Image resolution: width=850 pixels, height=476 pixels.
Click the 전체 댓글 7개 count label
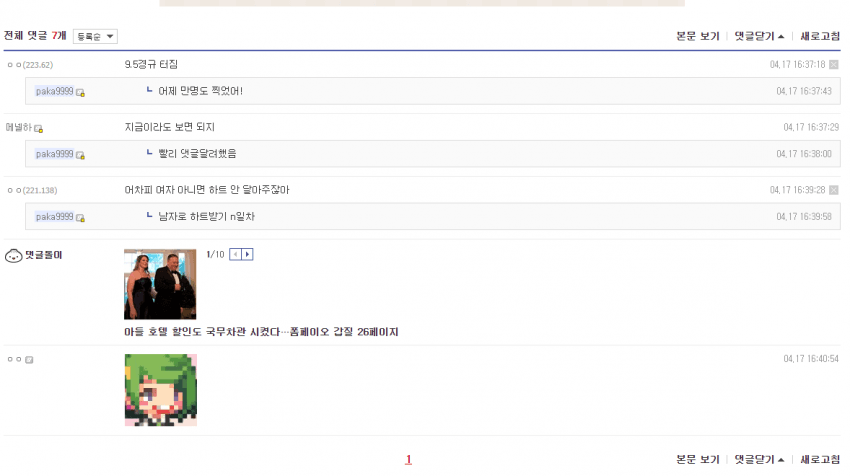35,36
